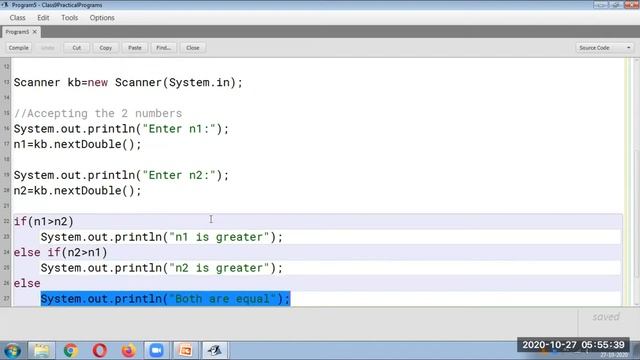Viewport: 640px width, 360px height.
Task: Click the first 'n1=kb.nextDouble();' line
Action: pyautogui.click(x=78, y=144)
